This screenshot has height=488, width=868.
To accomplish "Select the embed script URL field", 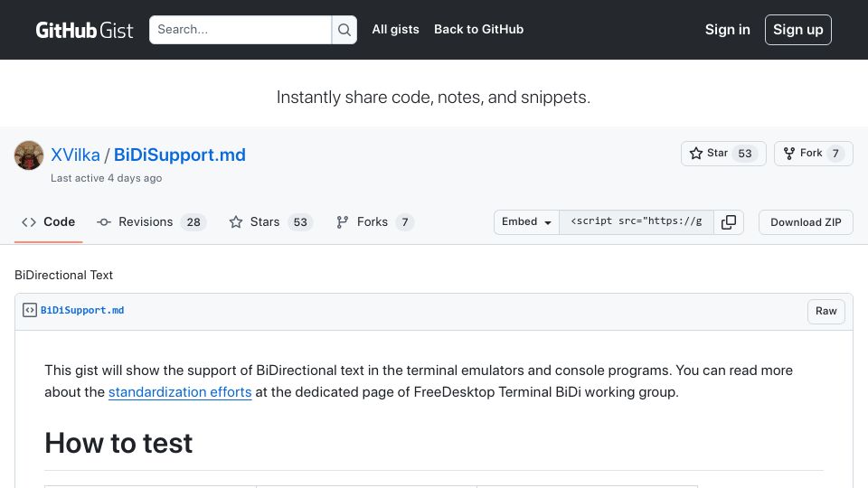I will (x=637, y=222).
